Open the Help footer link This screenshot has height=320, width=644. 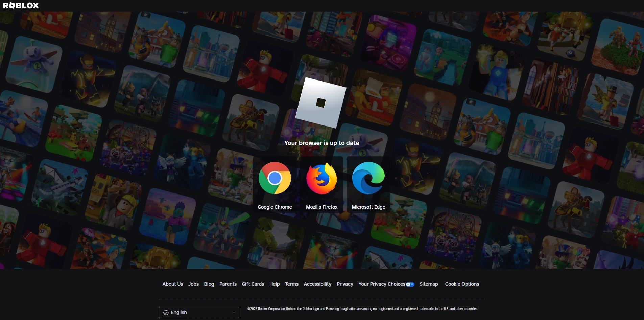275,284
